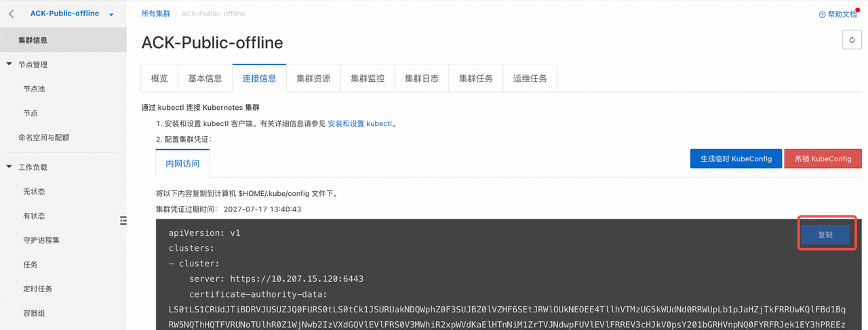Collapse the sidebar with the toggle handle icon
The width and height of the screenshot is (868, 330).
click(123, 220)
